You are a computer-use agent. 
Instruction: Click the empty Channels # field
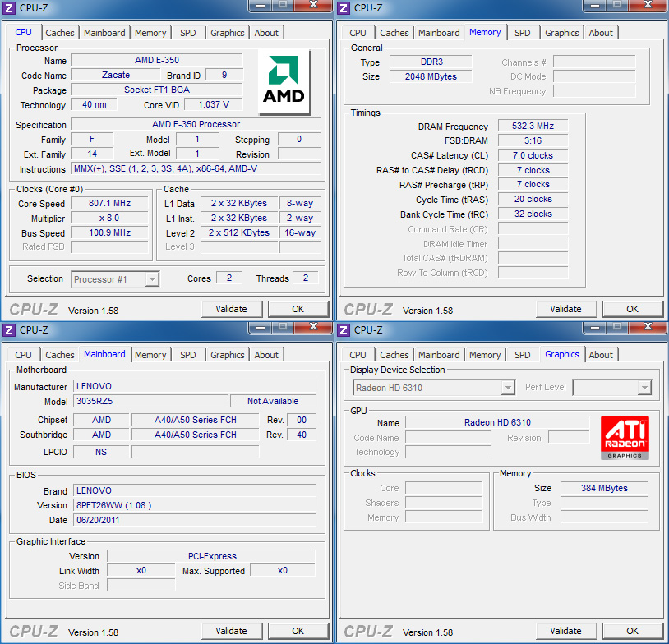pos(594,62)
